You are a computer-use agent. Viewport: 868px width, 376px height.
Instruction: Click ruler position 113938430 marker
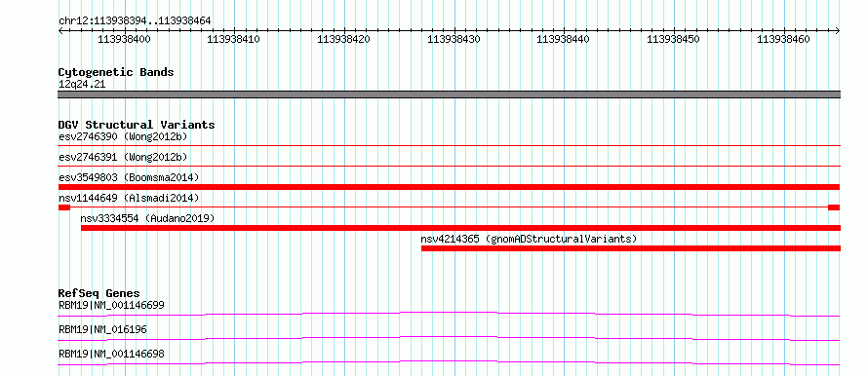[454, 39]
